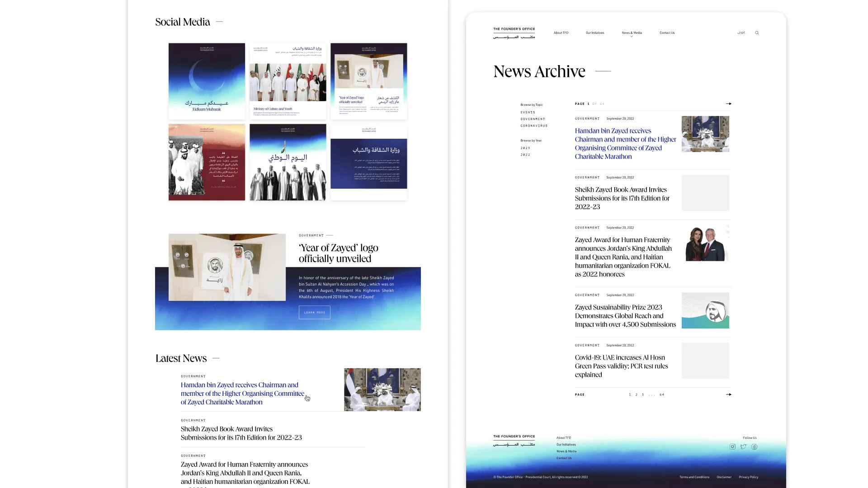The image size is (868, 488).
Task: Expand the News & Media dropdown menu
Action: (x=632, y=33)
